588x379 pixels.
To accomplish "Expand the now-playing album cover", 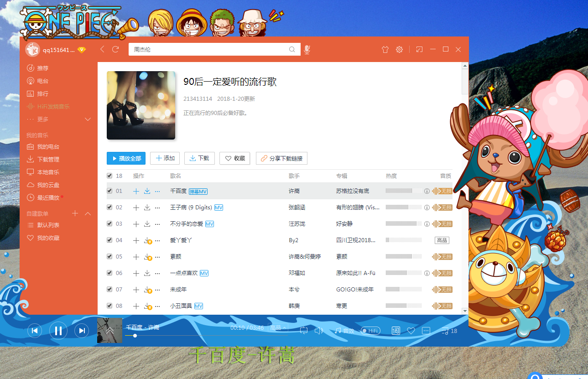I will [109, 330].
